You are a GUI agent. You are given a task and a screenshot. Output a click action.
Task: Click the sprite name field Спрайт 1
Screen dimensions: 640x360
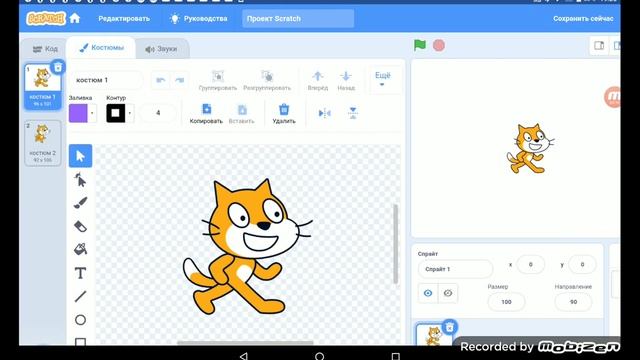455,269
